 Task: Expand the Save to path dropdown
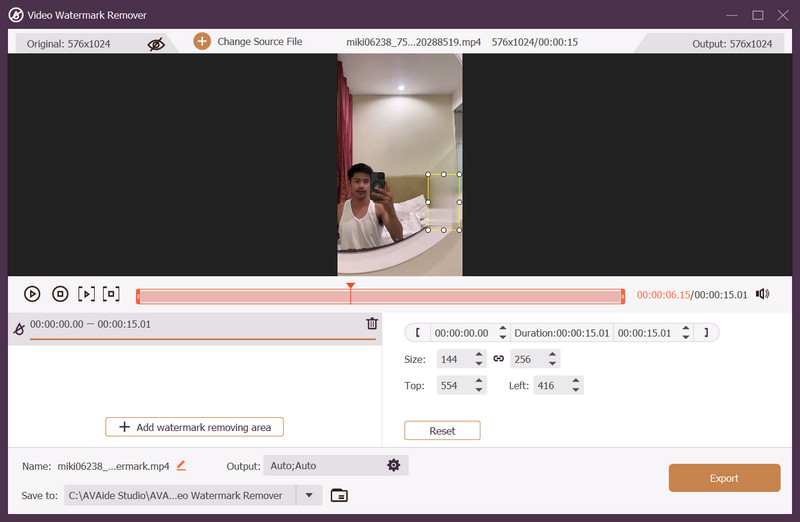click(x=309, y=495)
